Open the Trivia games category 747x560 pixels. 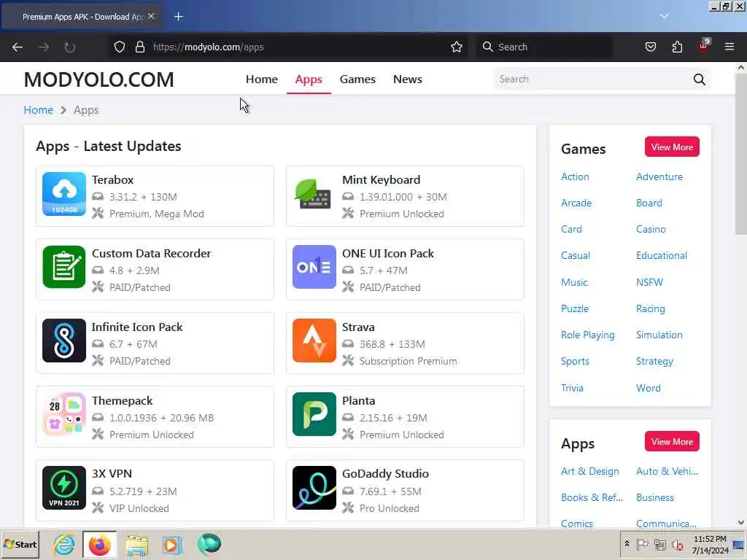click(x=572, y=388)
